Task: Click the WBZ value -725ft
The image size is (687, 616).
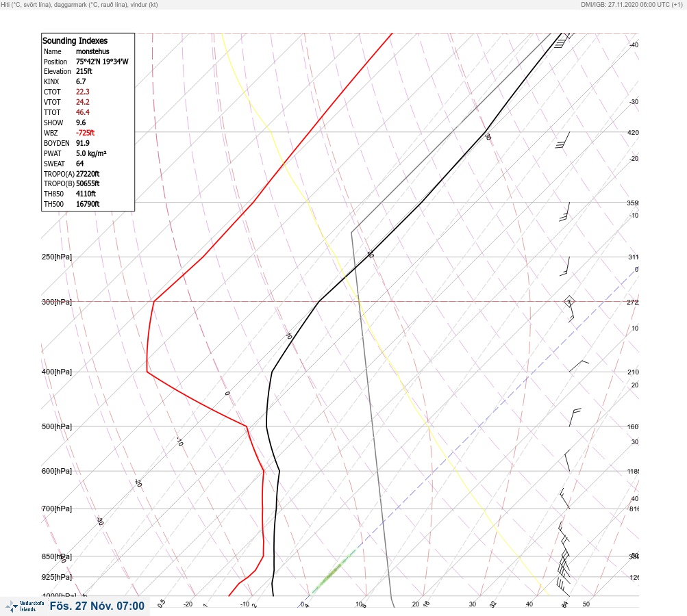Action: point(85,133)
